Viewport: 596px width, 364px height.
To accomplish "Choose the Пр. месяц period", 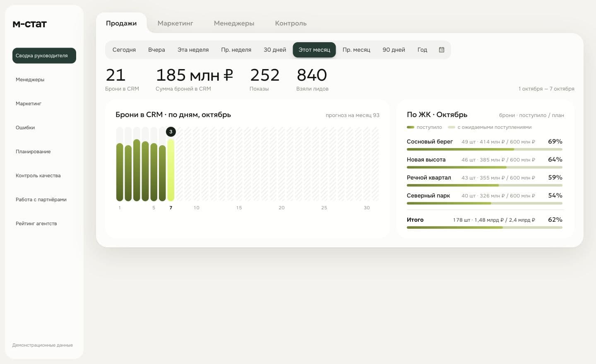I will pyautogui.click(x=356, y=50).
